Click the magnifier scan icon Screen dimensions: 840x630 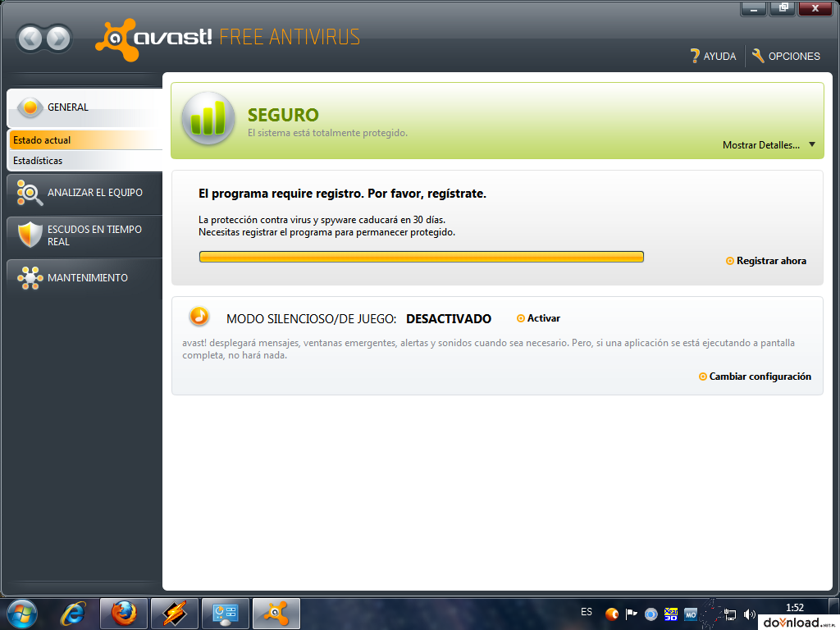[29, 192]
